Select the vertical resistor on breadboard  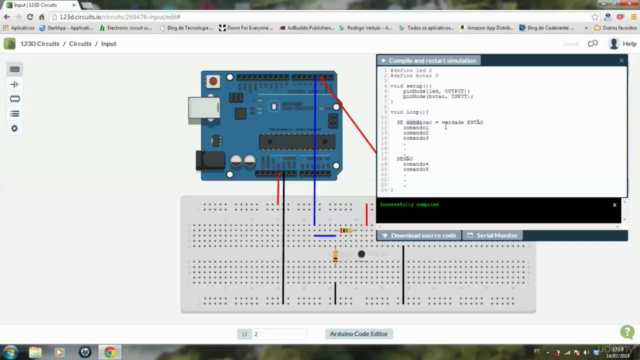point(335,256)
